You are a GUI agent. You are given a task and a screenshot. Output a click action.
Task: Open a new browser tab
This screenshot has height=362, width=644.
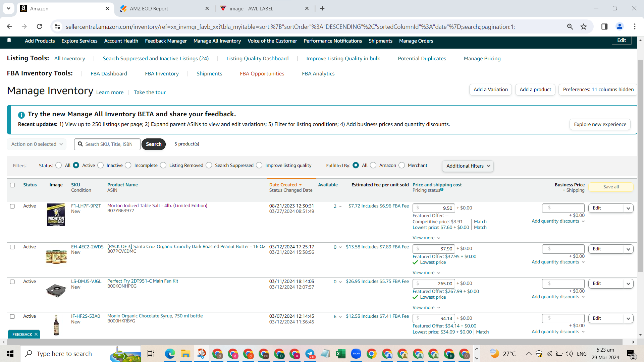(322, 8)
